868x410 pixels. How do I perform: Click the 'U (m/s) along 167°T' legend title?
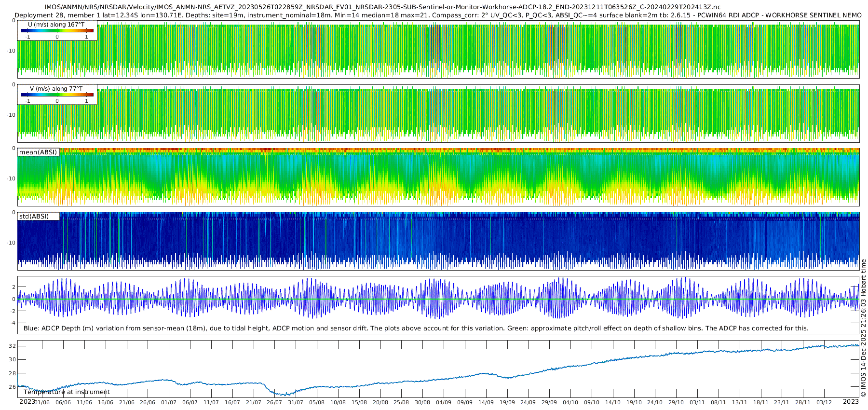tap(56, 25)
